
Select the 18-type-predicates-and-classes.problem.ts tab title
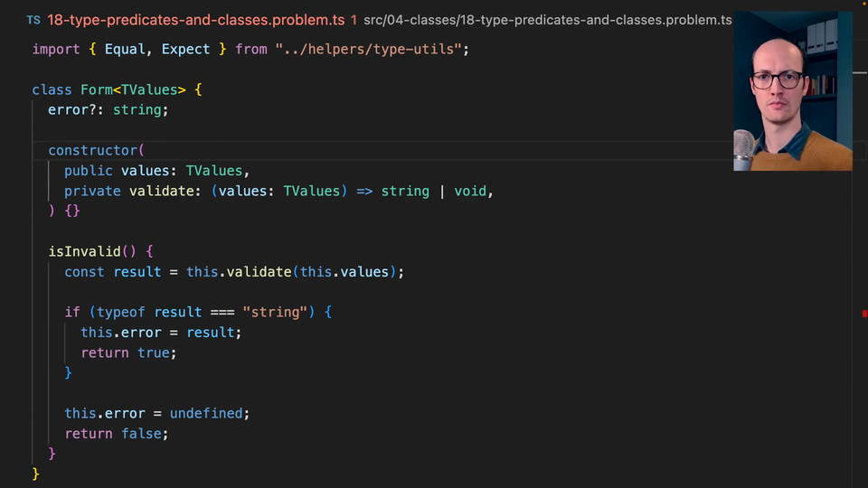(195, 19)
